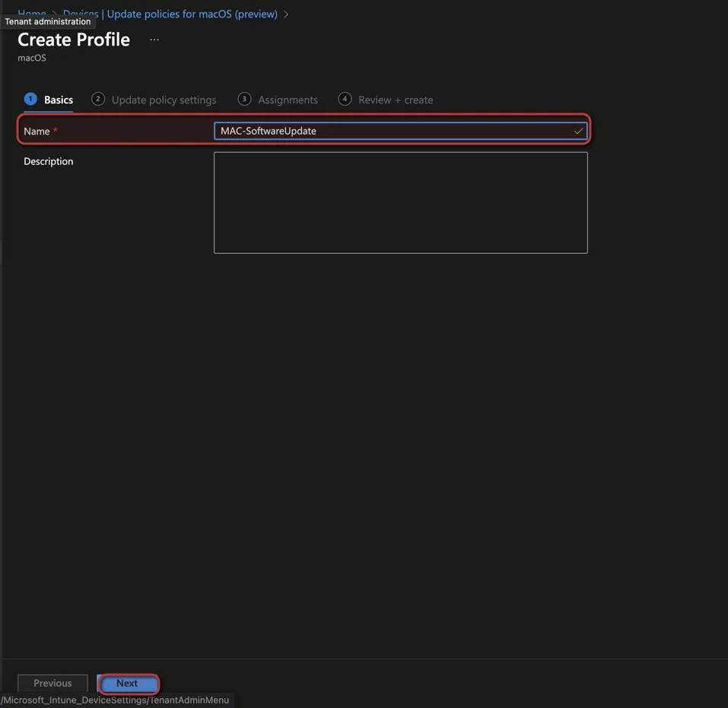Click the Previous button
The width and height of the screenshot is (728, 708).
[52, 684]
